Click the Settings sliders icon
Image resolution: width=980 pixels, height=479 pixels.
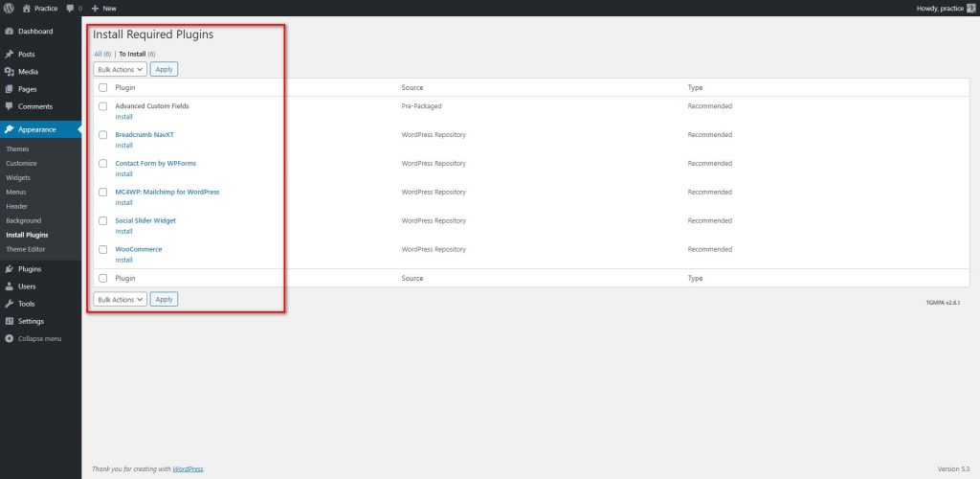[x=10, y=321]
